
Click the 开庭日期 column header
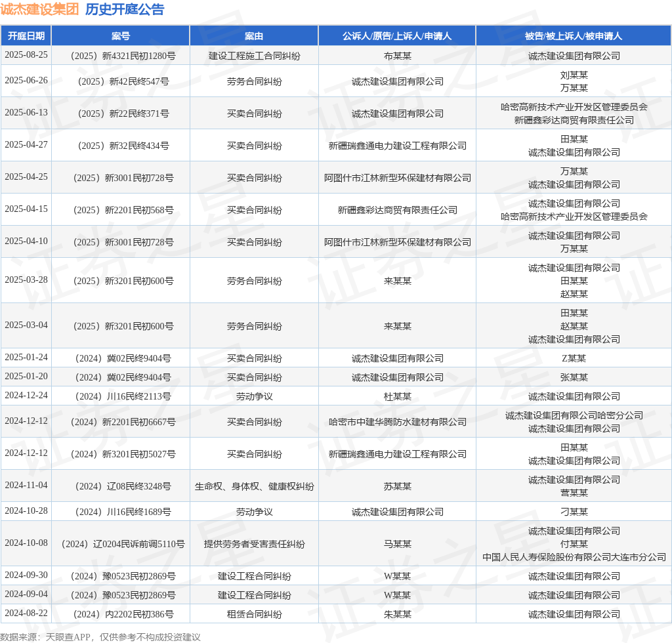[26, 36]
